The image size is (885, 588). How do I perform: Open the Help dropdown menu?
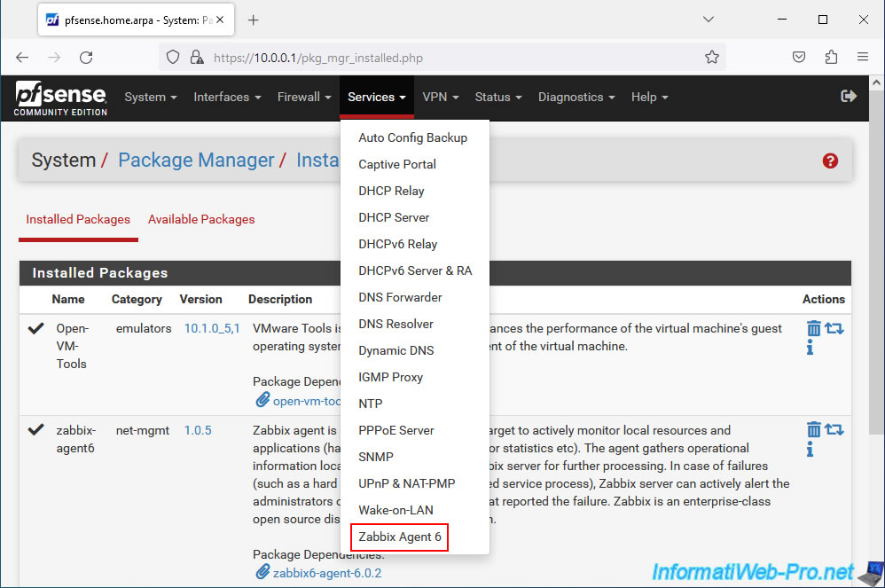coord(649,97)
